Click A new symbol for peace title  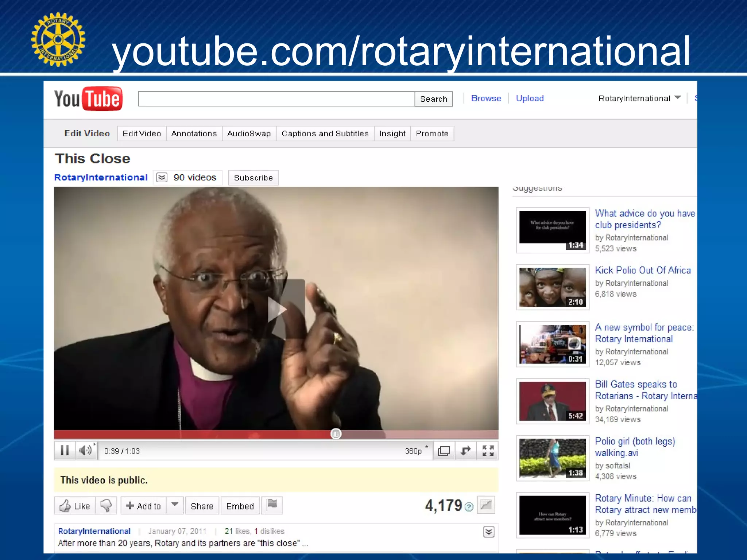tap(645, 333)
